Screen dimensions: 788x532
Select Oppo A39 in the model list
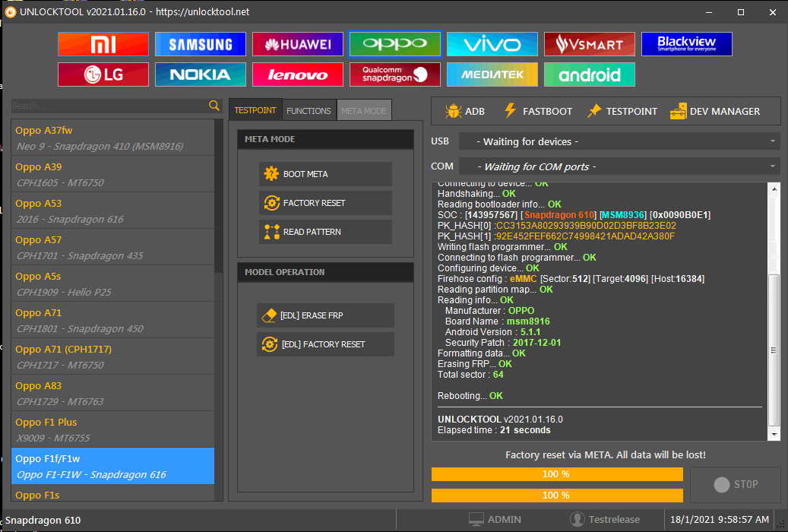pos(112,174)
